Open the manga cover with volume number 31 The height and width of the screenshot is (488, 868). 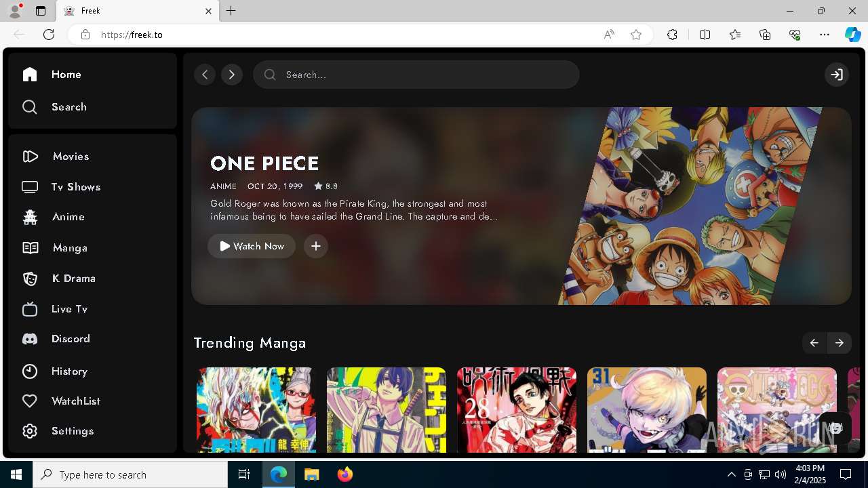pyautogui.click(x=647, y=410)
